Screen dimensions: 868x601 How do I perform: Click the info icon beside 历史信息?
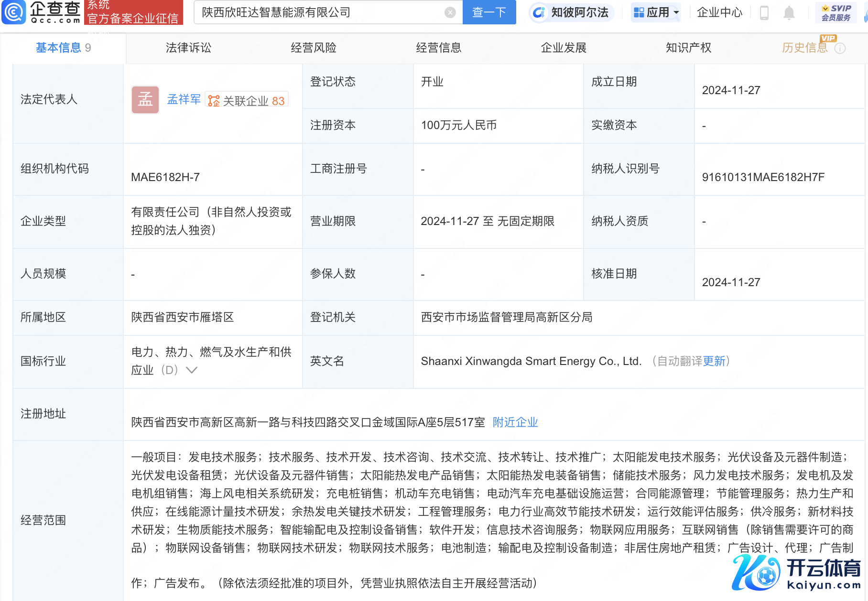(840, 48)
